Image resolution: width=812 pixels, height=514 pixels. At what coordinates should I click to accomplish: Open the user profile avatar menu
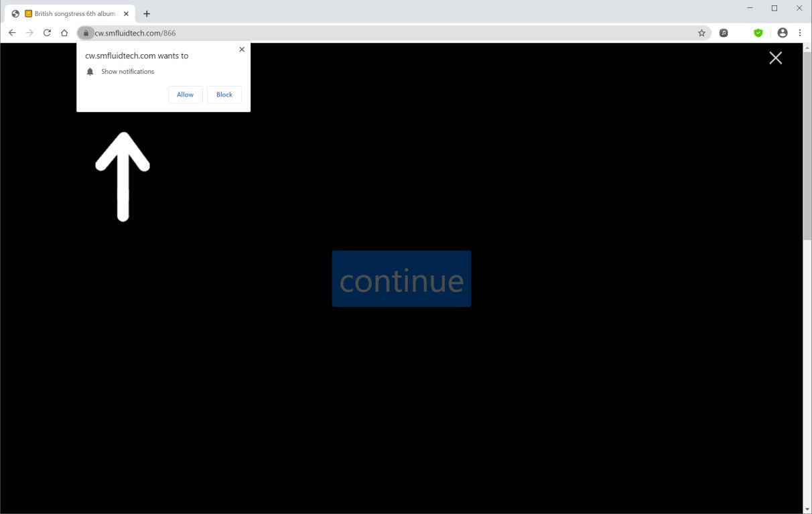coord(783,33)
